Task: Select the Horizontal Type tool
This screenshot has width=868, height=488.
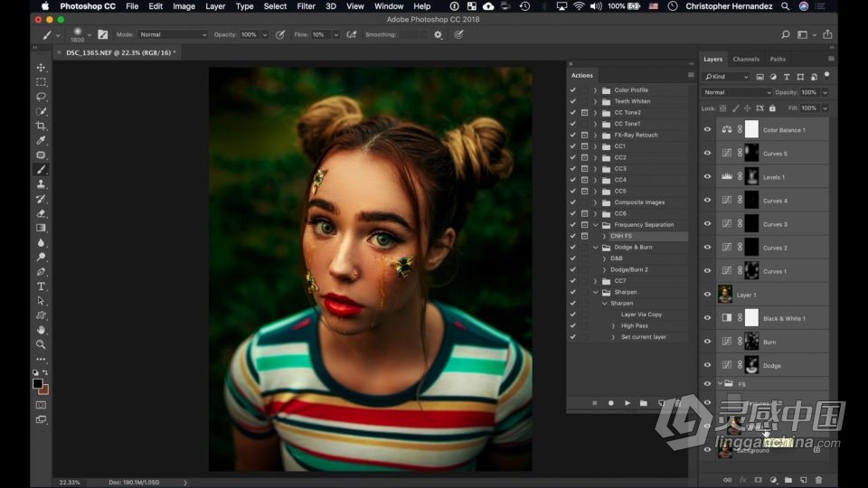Action: click(41, 286)
